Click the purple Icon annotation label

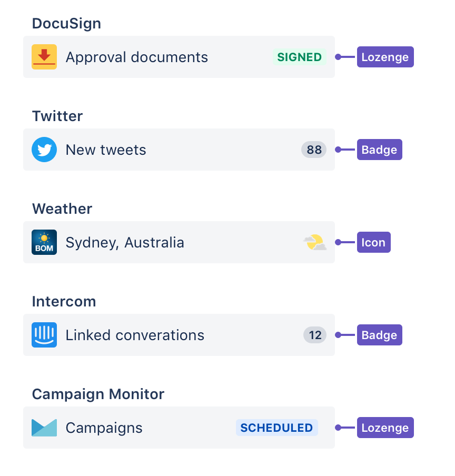click(374, 242)
